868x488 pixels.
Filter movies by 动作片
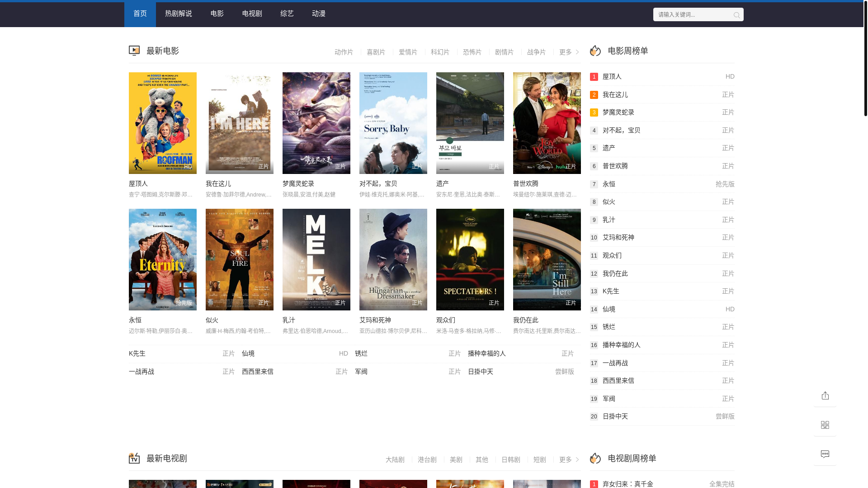[x=344, y=52]
